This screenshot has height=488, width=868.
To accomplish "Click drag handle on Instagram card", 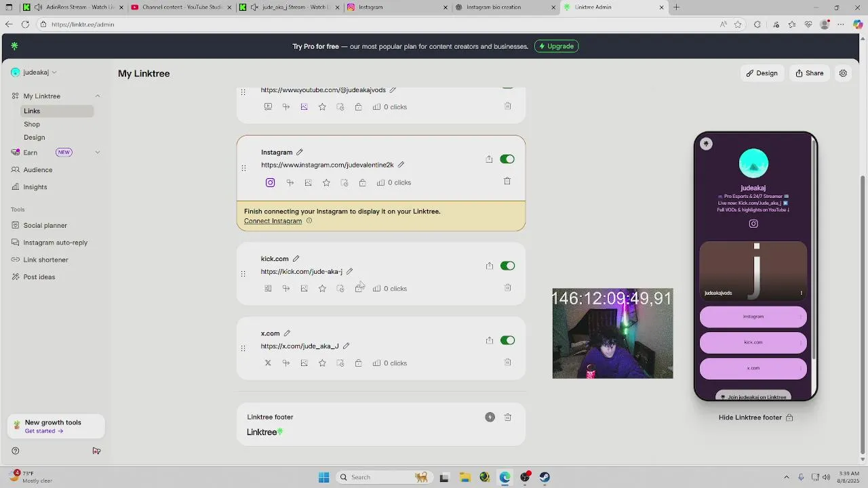I will coord(243,167).
